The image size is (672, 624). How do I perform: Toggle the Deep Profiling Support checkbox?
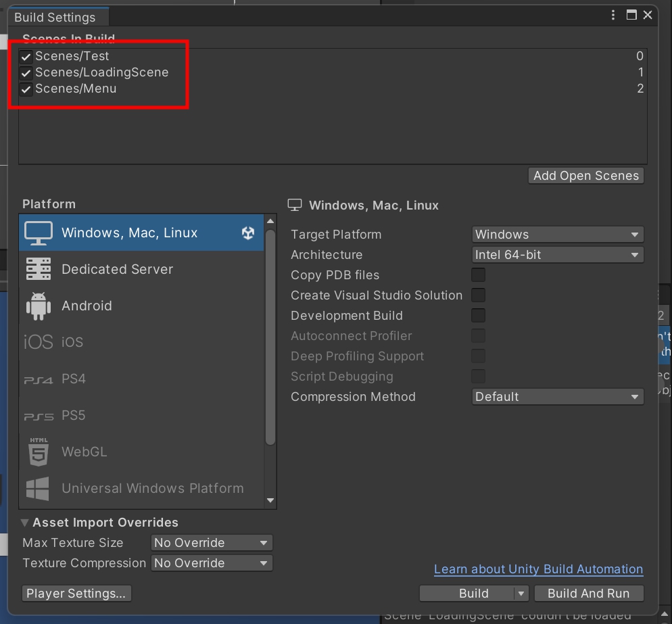click(x=478, y=356)
